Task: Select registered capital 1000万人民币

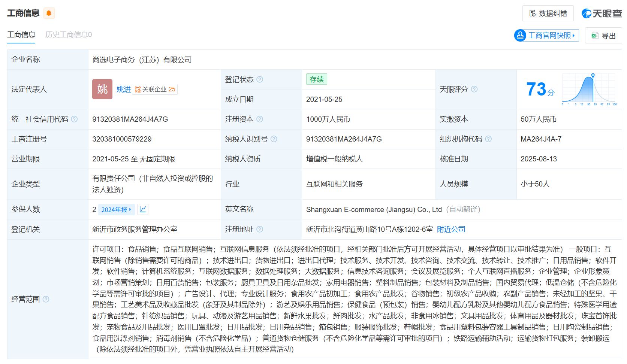Action: point(328,119)
